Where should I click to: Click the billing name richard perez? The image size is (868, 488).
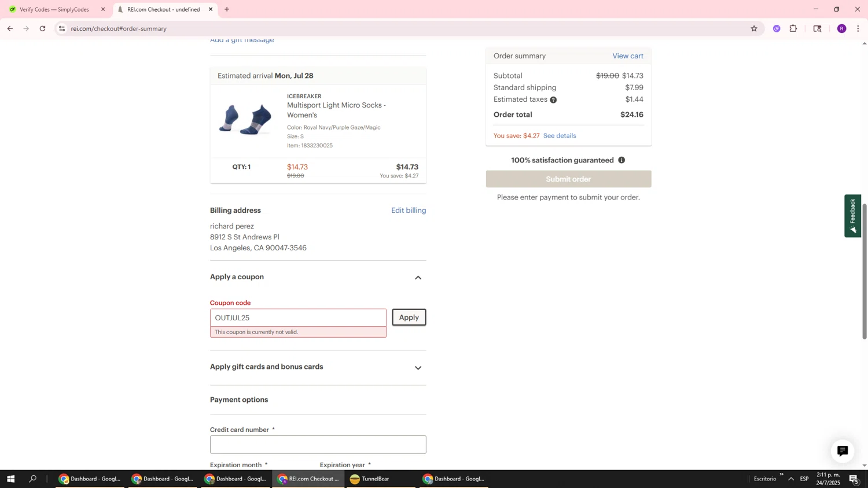[232, 226]
